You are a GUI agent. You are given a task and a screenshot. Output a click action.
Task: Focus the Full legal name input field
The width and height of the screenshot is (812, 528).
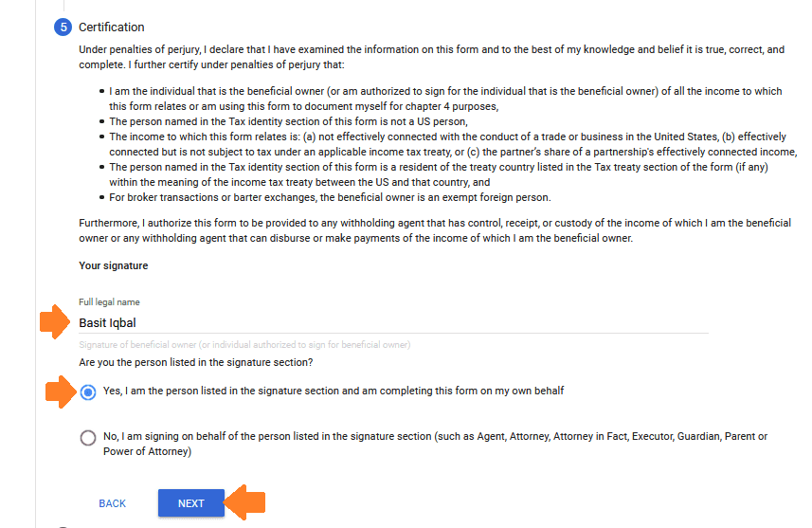tap(393, 323)
